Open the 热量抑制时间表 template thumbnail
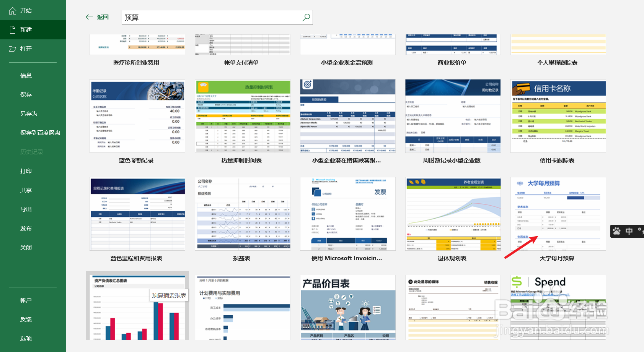644x352 pixels. click(x=243, y=116)
